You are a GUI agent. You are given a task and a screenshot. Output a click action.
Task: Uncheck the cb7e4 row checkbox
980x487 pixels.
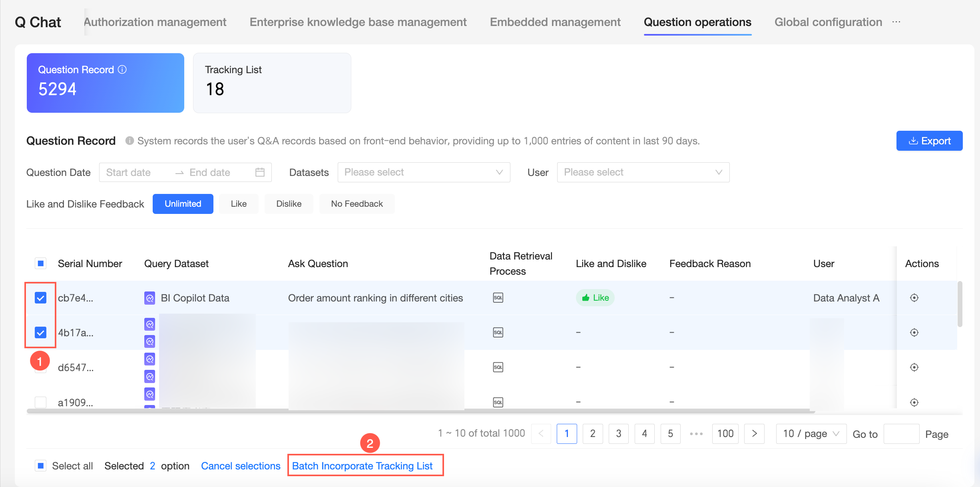40,298
